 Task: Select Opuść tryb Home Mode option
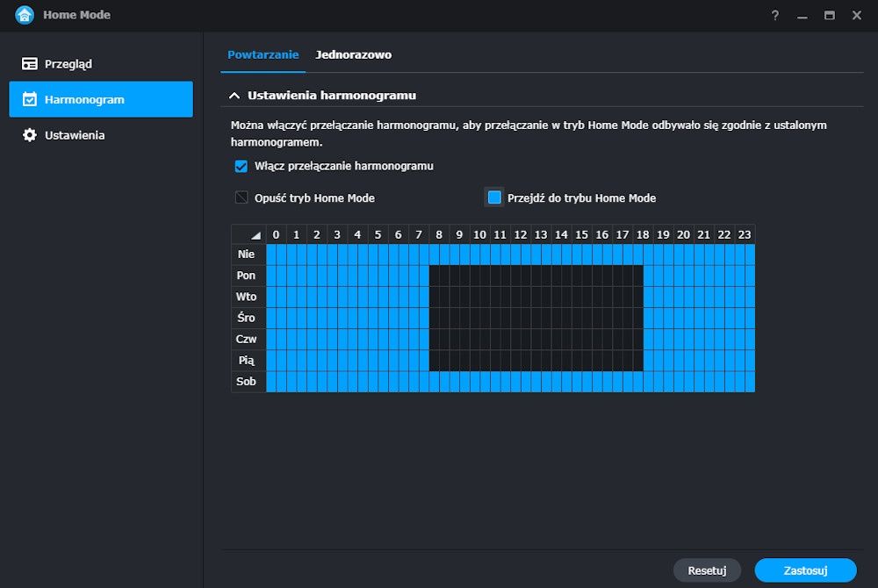pyautogui.click(x=241, y=197)
